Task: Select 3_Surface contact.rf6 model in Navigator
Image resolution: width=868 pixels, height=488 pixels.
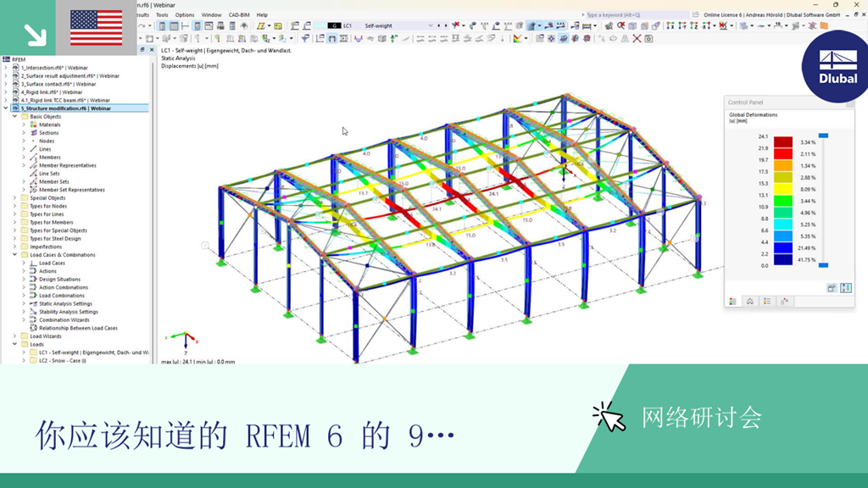Action: [x=58, y=84]
